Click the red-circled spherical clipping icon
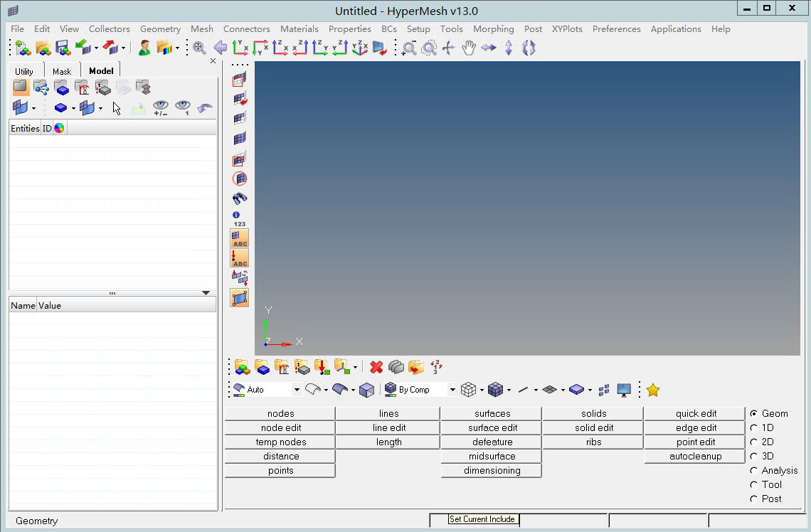811x532 pixels. [240, 179]
